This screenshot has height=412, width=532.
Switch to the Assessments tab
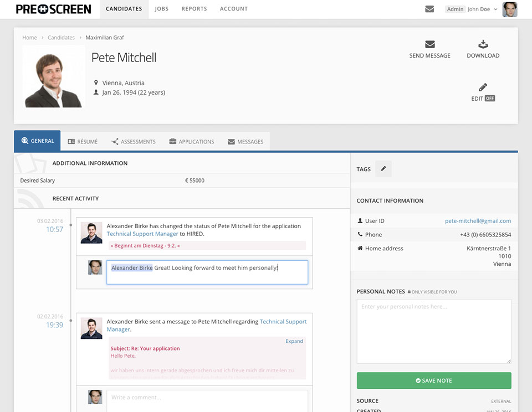pyautogui.click(x=134, y=142)
